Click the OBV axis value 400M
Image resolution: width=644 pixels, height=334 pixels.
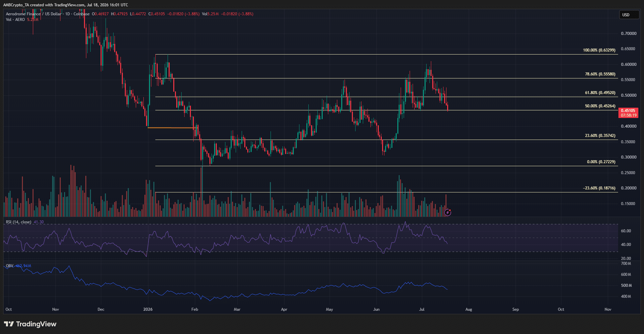click(626, 296)
